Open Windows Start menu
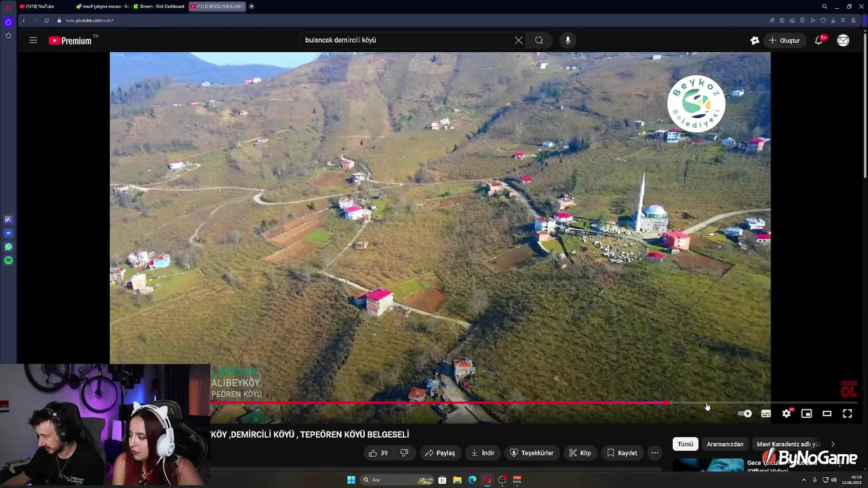Screen dimensions: 868x488 [351, 480]
